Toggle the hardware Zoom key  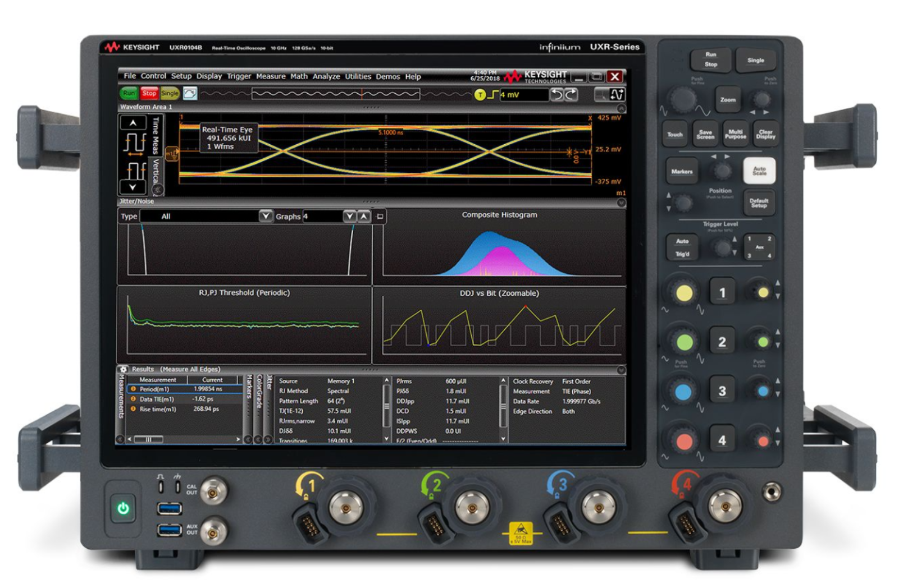[x=728, y=100]
